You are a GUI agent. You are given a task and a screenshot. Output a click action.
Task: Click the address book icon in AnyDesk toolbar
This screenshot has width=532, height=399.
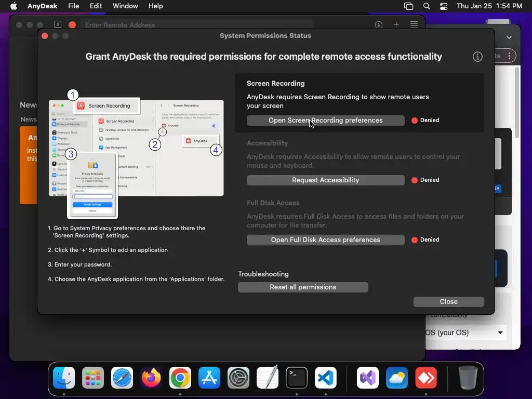tap(58, 24)
